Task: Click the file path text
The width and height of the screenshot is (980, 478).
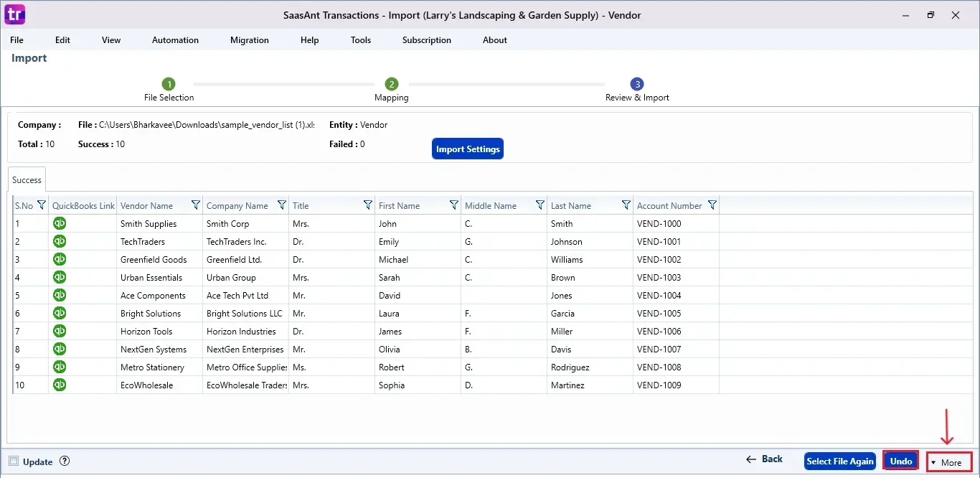Action: [x=207, y=125]
